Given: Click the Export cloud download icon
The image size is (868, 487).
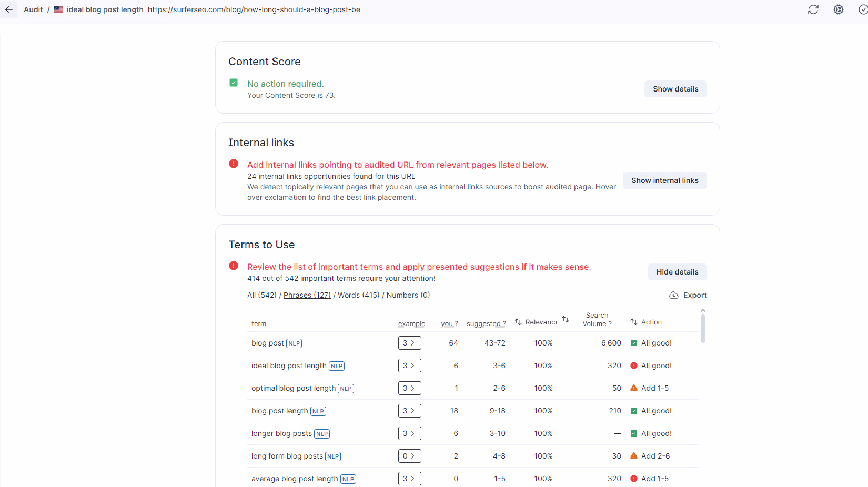Looking at the screenshot, I should pyautogui.click(x=674, y=295).
